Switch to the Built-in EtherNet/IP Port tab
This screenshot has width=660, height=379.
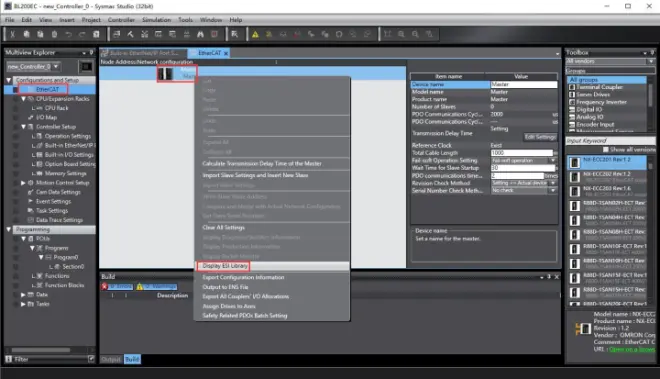pyautogui.click(x=144, y=53)
